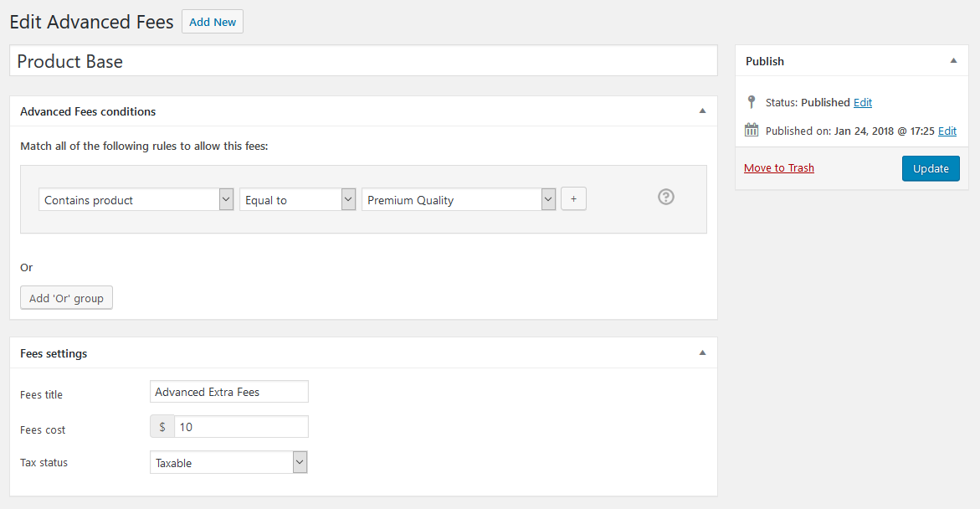Screen dimensions: 980x509
Task: Open the Contains product condition dropdown
Action: (x=136, y=200)
